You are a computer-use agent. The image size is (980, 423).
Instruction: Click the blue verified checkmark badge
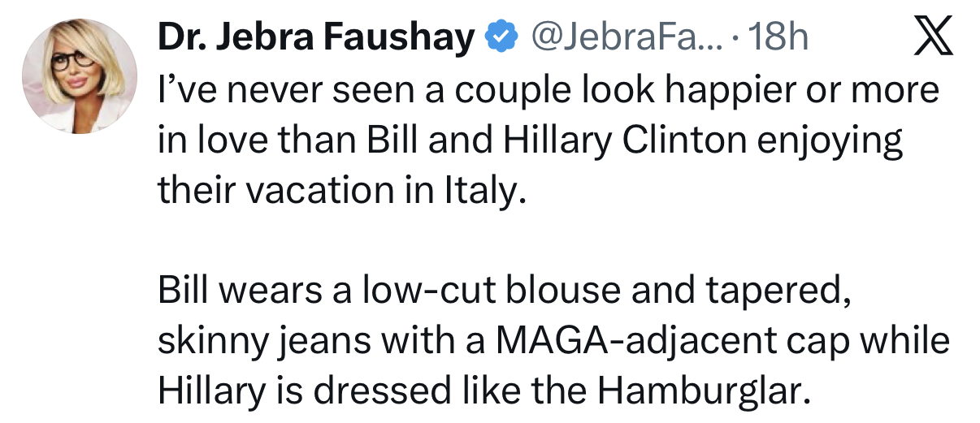[501, 37]
